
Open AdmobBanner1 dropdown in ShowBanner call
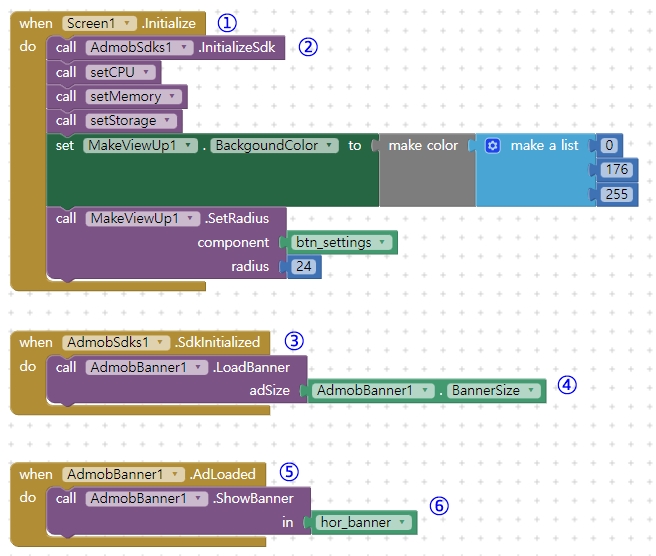[x=146, y=498]
